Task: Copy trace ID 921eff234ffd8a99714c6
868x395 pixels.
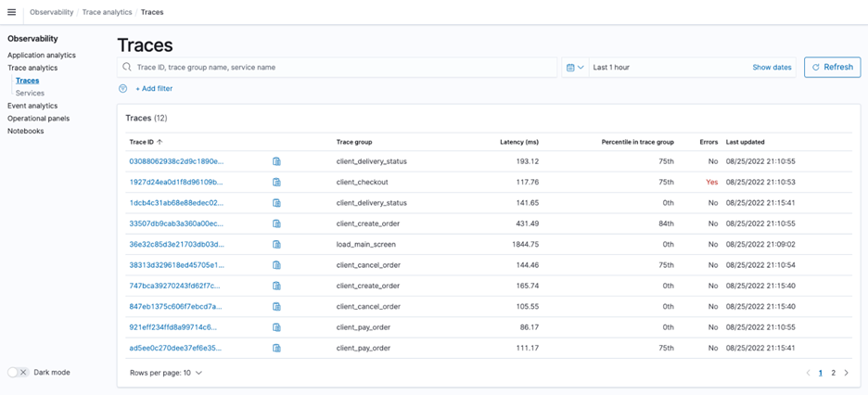Action: coord(276,327)
